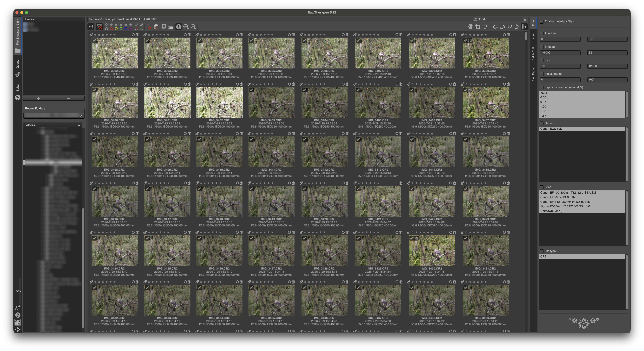644x351 pixels.
Task: Add a new place with plus button
Action: [38, 98]
